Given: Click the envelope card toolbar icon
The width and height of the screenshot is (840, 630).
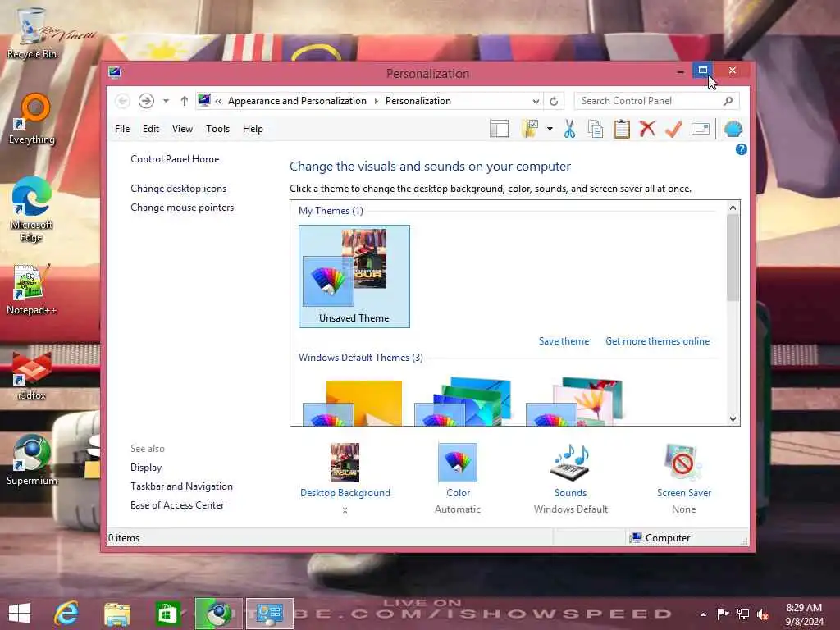Looking at the screenshot, I should [x=701, y=129].
